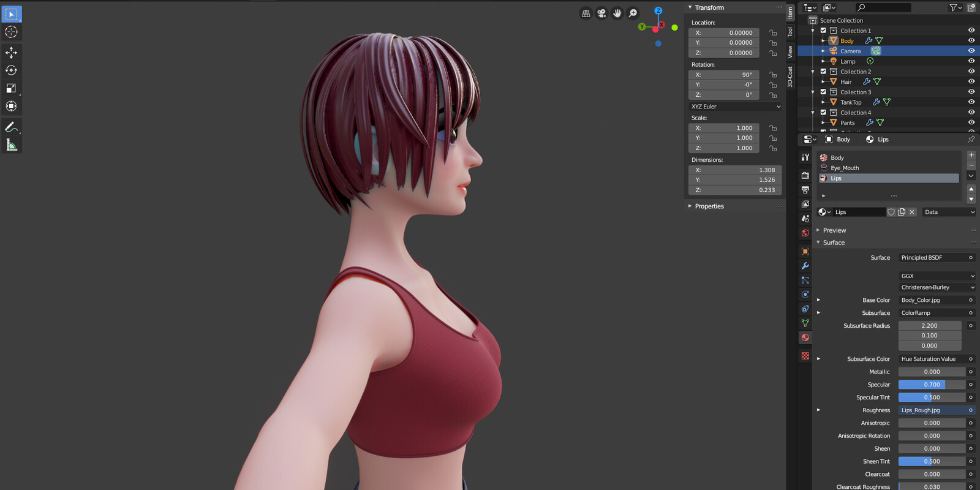Uncheck the Collection 3 checkbox
980x490 pixels.
823,92
